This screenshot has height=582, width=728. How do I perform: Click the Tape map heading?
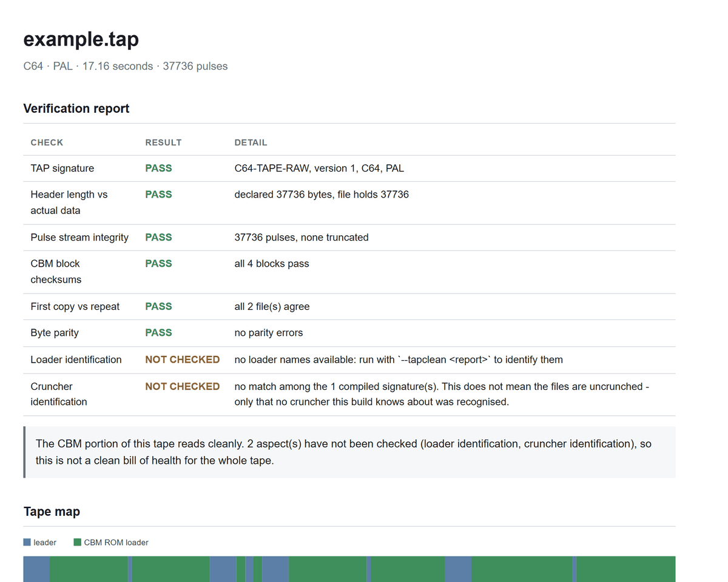pos(52,512)
